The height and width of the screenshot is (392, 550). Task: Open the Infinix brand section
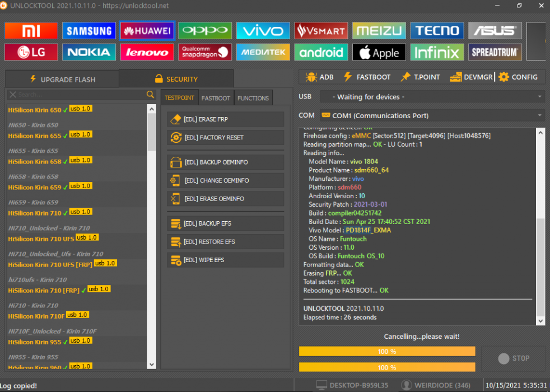click(x=437, y=52)
